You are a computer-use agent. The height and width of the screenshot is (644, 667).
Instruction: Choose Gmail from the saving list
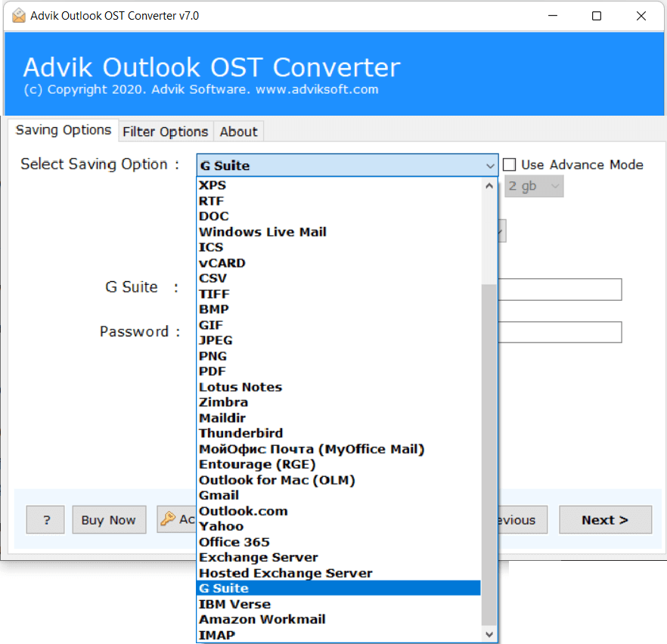click(x=219, y=496)
